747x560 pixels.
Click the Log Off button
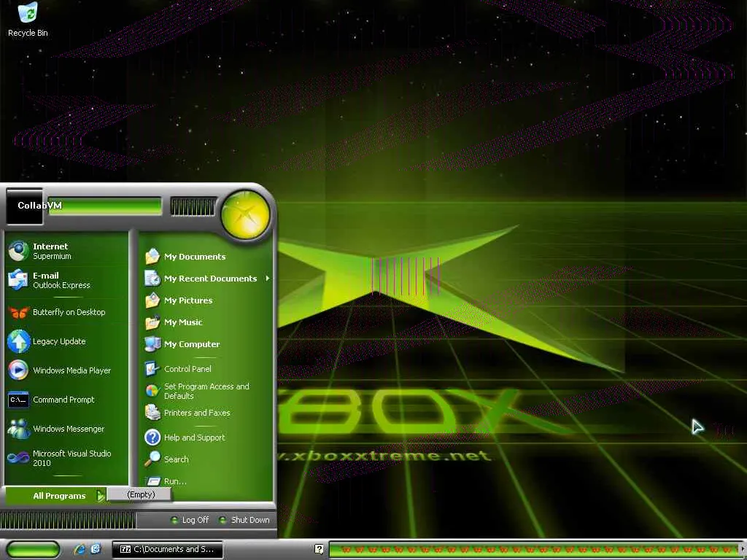(x=190, y=520)
